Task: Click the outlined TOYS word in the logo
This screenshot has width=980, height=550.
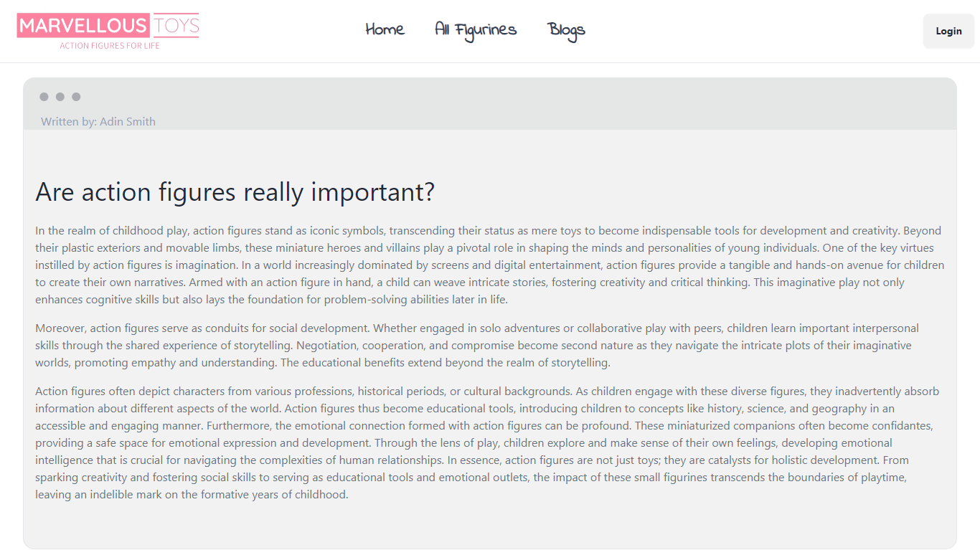Action: click(x=176, y=27)
